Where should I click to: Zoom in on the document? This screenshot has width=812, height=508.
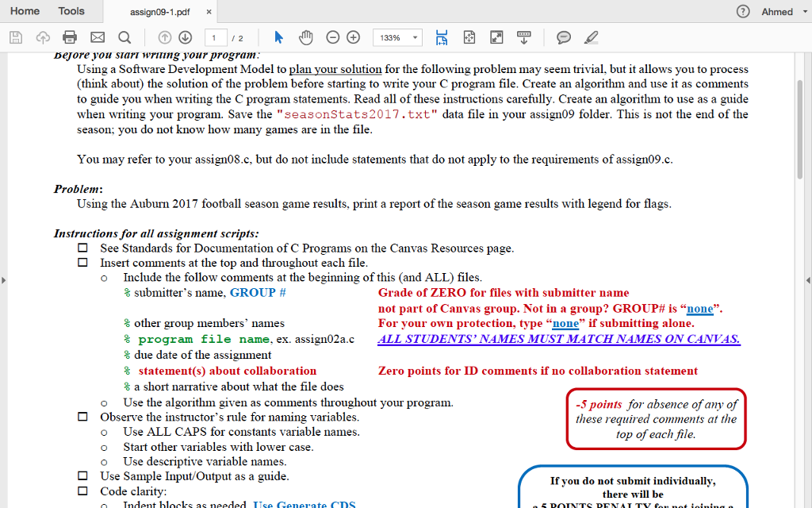[352, 37]
